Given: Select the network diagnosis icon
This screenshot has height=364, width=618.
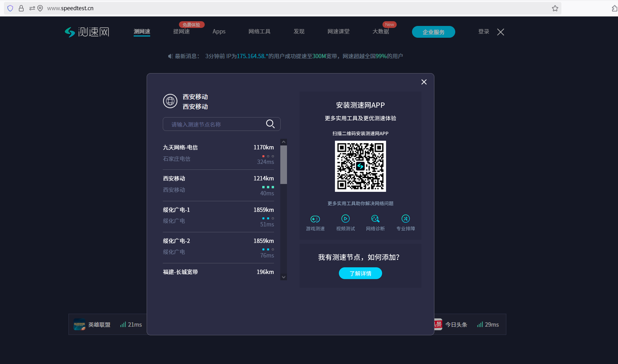Looking at the screenshot, I should [375, 219].
